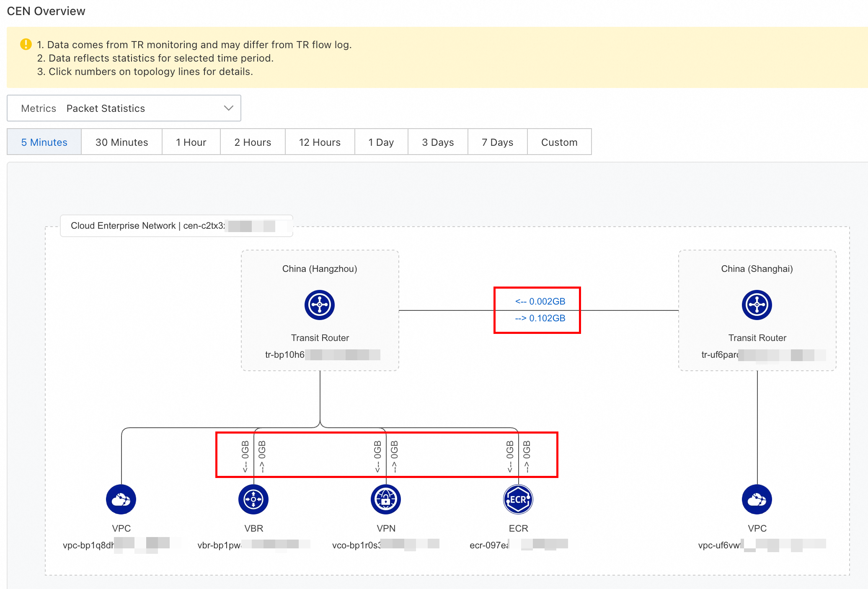This screenshot has height=589, width=868.
Task: Select the Shanghai VPC cloud icon
Action: (x=757, y=499)
